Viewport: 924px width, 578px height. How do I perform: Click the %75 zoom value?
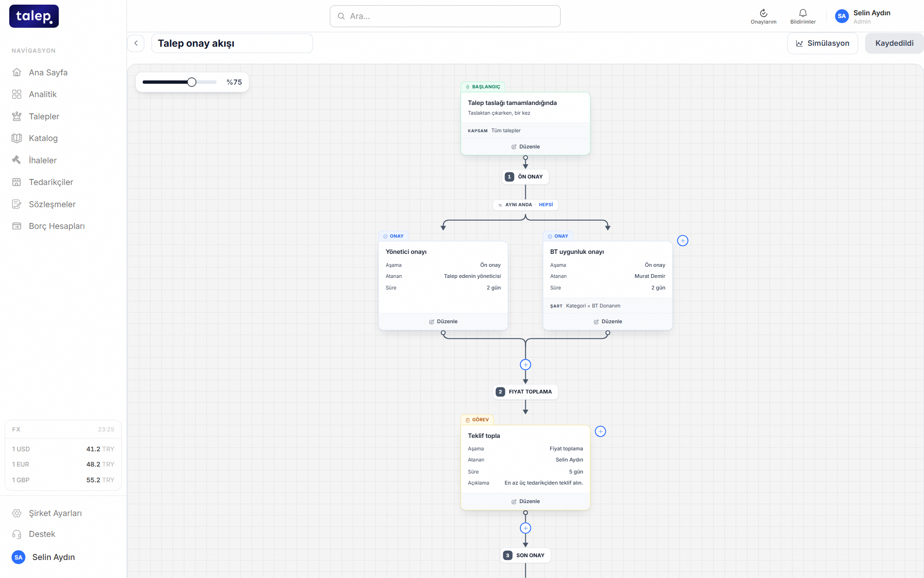point(234,82)
